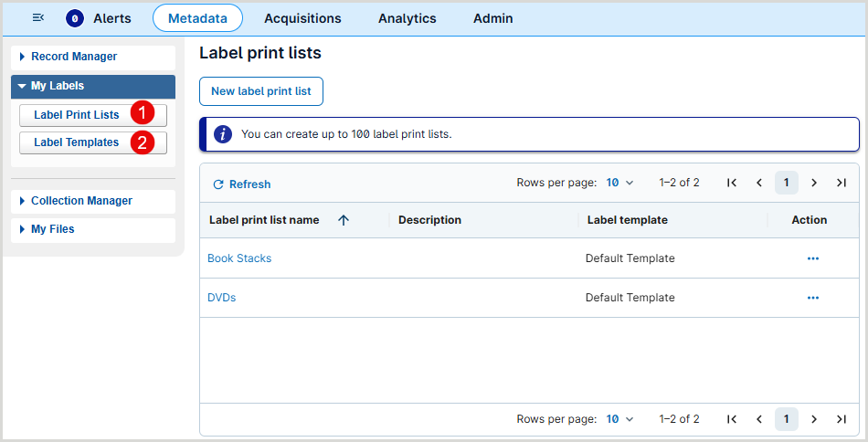
Task: Click next page arrow in bottom pagination
Action: pos(813,419)
